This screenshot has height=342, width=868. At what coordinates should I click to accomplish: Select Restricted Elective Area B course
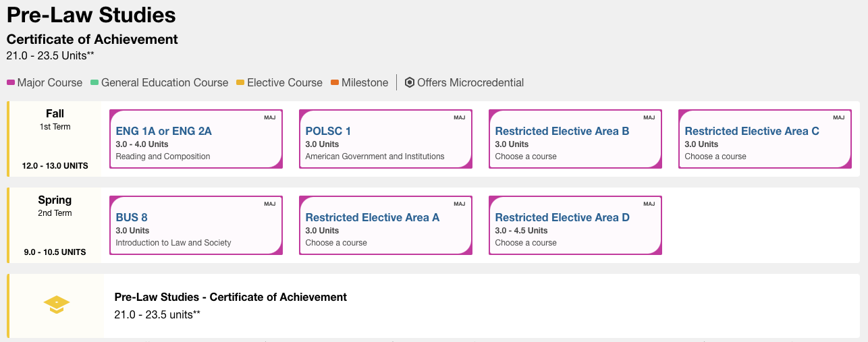coord(562,132)
